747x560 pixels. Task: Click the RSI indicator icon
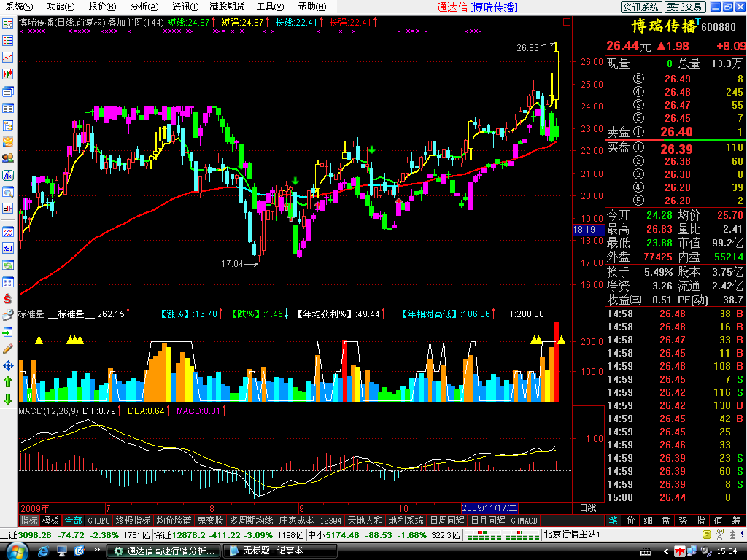point(7,248)
